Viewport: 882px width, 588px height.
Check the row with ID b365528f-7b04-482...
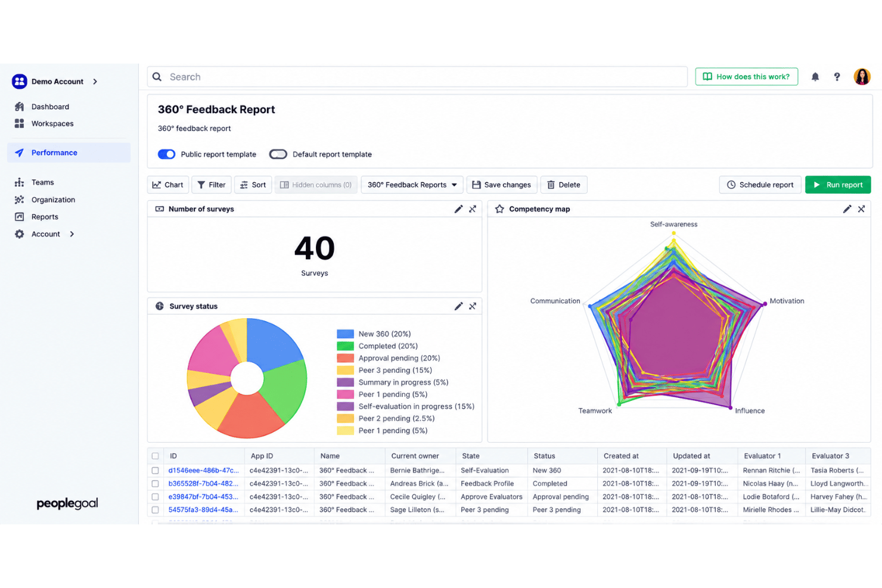156,484
